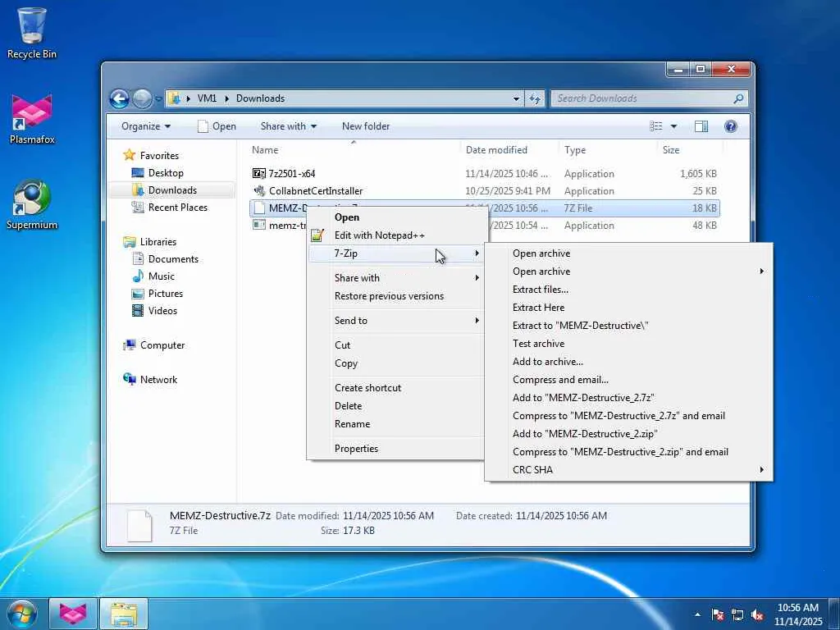The height and width of the screenshot is (630, 840).
Task: Open the Share with toolbar dropdown
Action: pyautogui.click(x=288, y=126)
